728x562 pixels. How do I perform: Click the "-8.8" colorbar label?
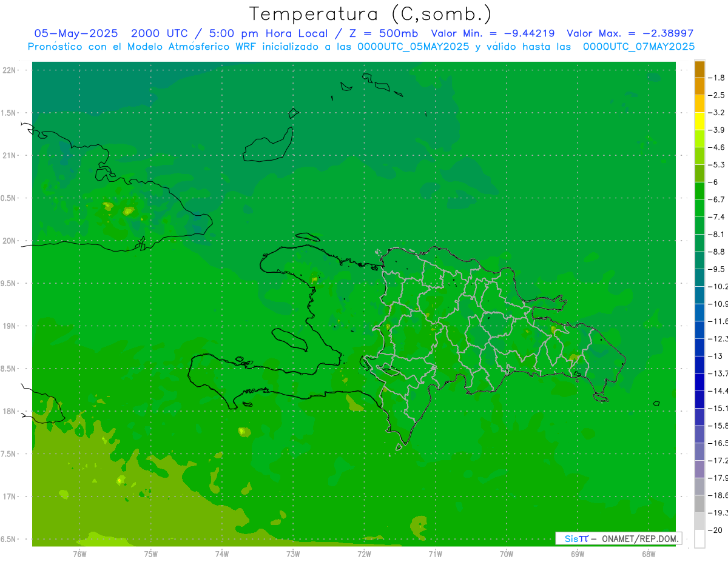tap(717, 252)
